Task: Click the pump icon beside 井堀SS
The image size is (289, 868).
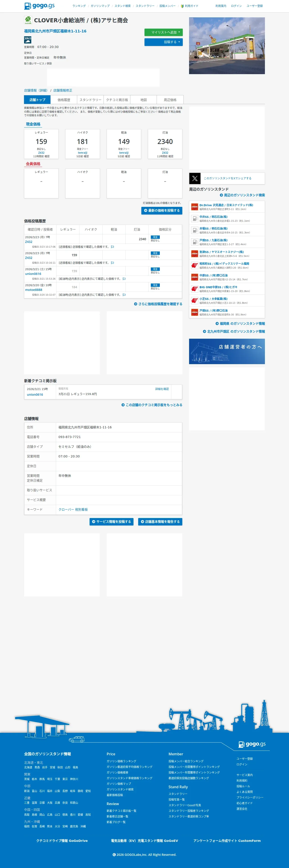Action: click(194, 230)
